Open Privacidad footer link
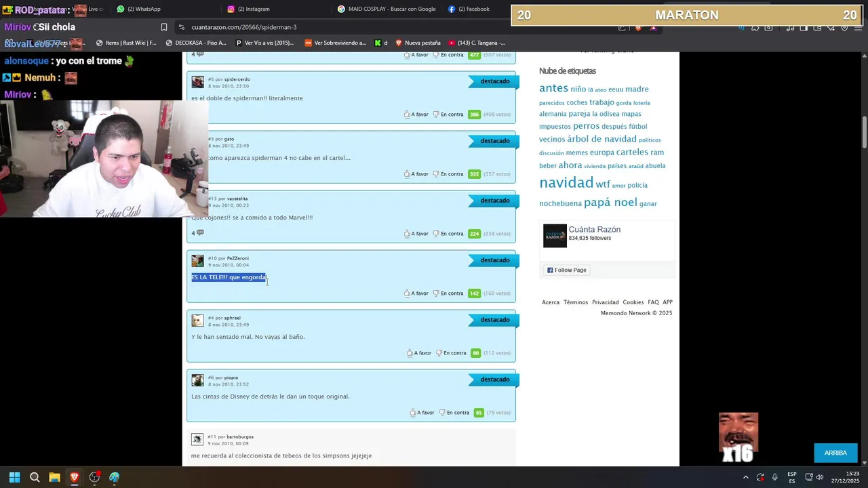Image resolution: width=868 pixels, height=488 pixels. (606, 302)
